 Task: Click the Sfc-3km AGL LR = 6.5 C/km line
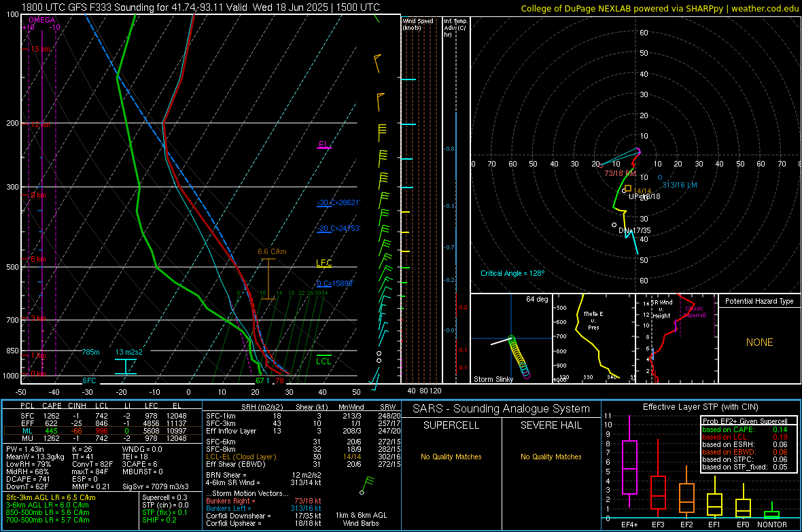click(x=51, y=497)
